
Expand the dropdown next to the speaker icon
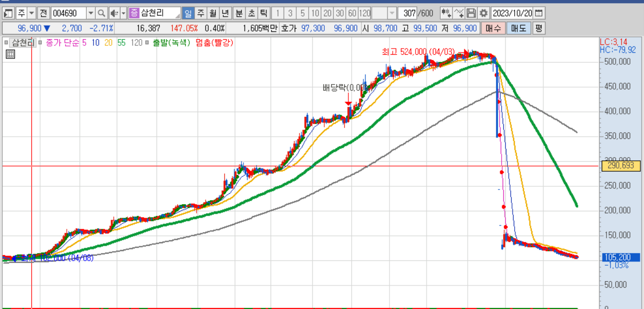[x=124, y=13]
